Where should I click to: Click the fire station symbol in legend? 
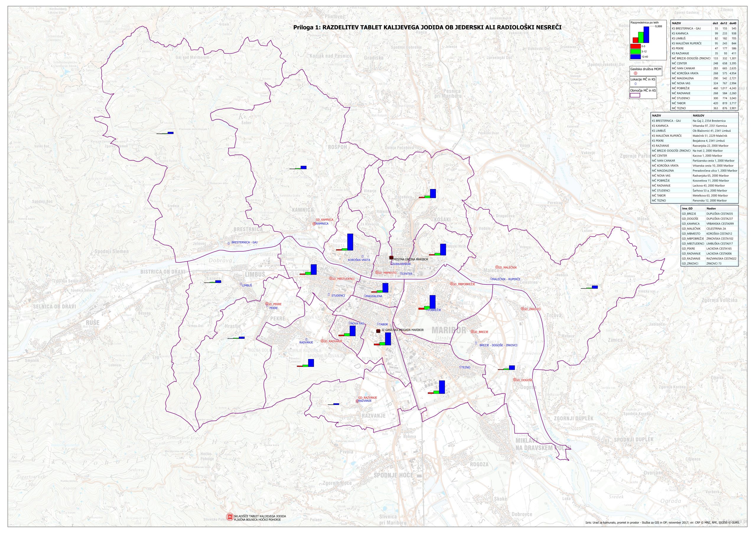click(635, 74)
